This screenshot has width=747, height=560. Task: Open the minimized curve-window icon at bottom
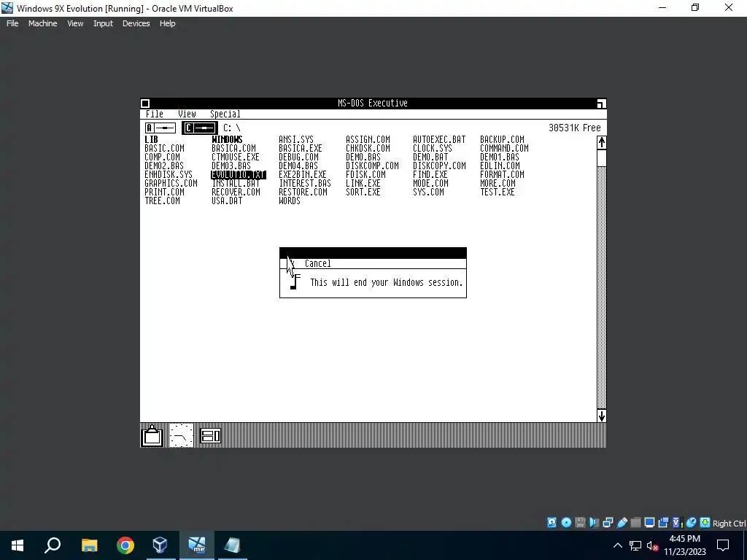(x=182, y=435)
